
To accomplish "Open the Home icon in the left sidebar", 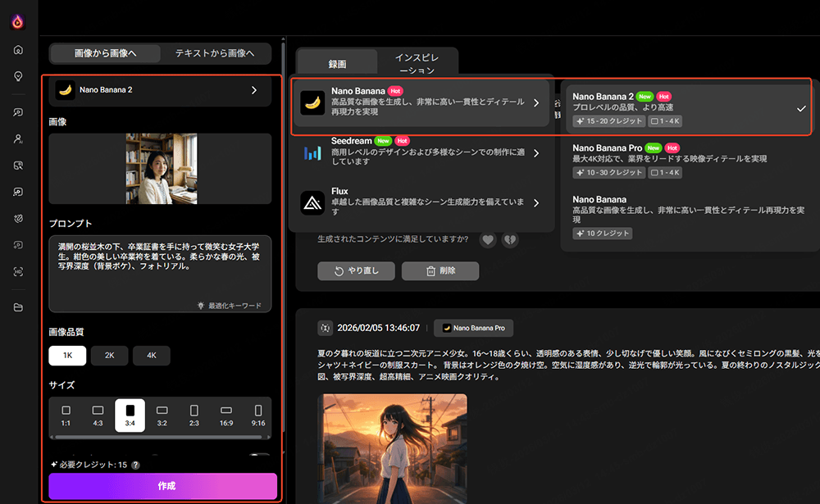I will [x=18, y=49].
